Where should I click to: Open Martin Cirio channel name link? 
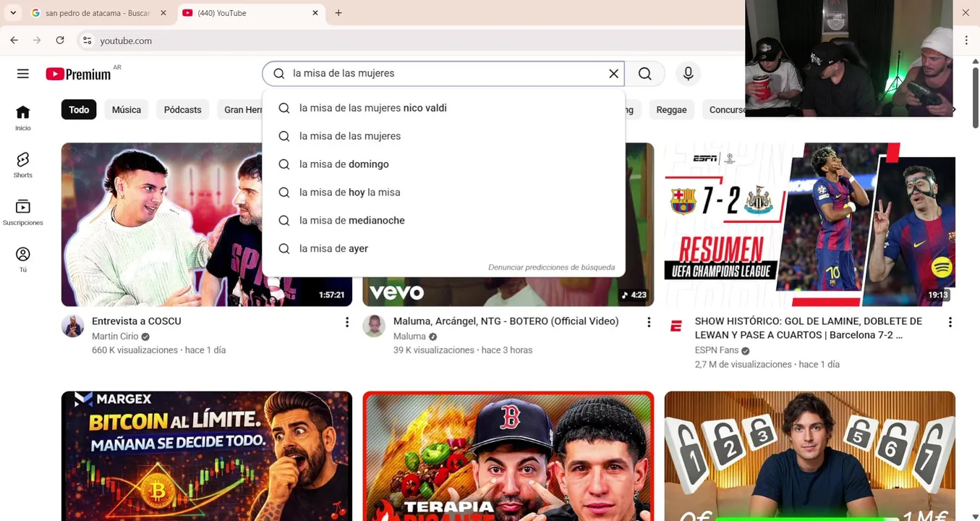pos(115,336)
